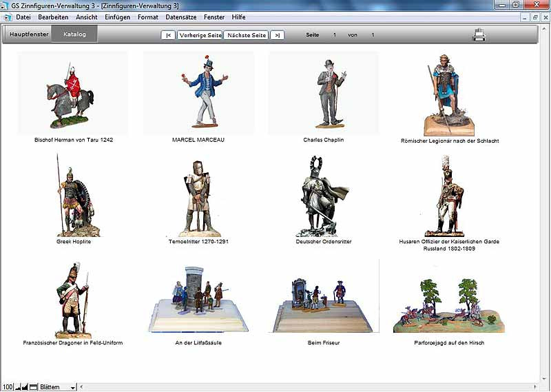551x392 pixels.
Task: Open the Datensätze menu
Action: [x=179, y=17]
